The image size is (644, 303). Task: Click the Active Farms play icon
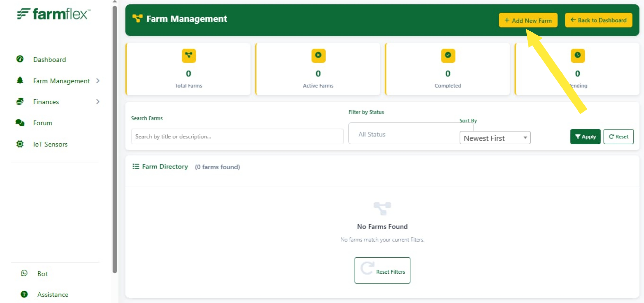click(318, 56)
